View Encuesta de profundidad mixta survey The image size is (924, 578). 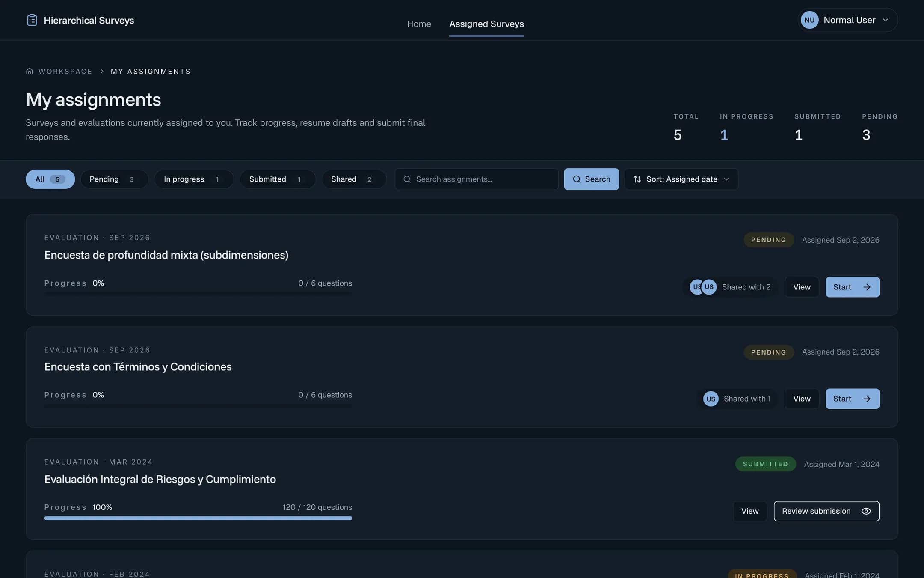click(x=802, y=287)
